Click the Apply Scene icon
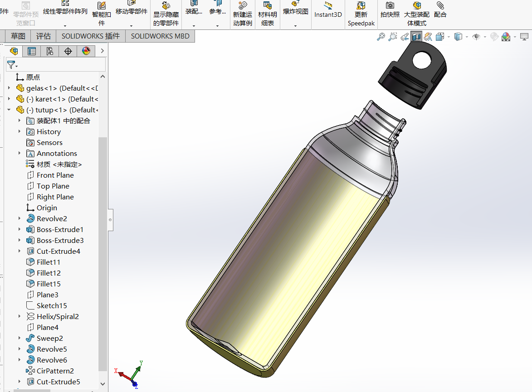Viewport: 532px width, 392px height. tap(506, 37)
